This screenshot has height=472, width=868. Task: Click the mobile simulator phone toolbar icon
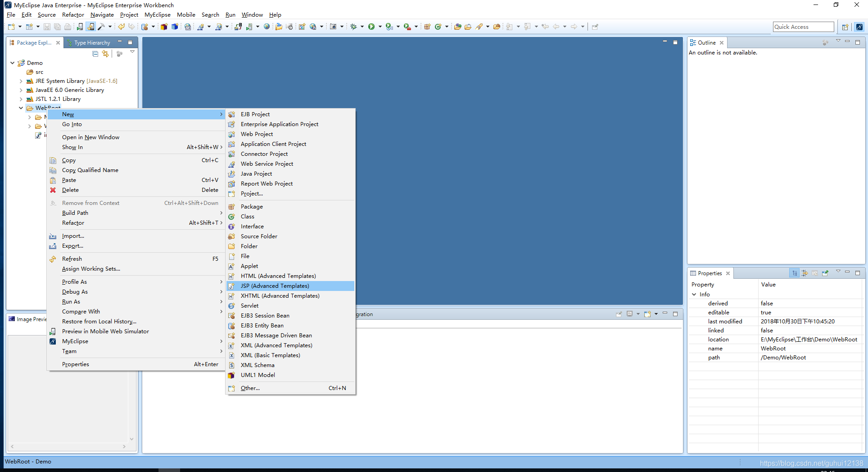(80, 27)
